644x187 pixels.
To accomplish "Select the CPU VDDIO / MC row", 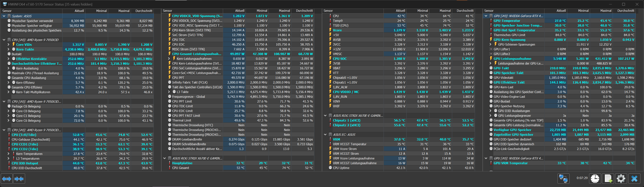I will [399, 92].
